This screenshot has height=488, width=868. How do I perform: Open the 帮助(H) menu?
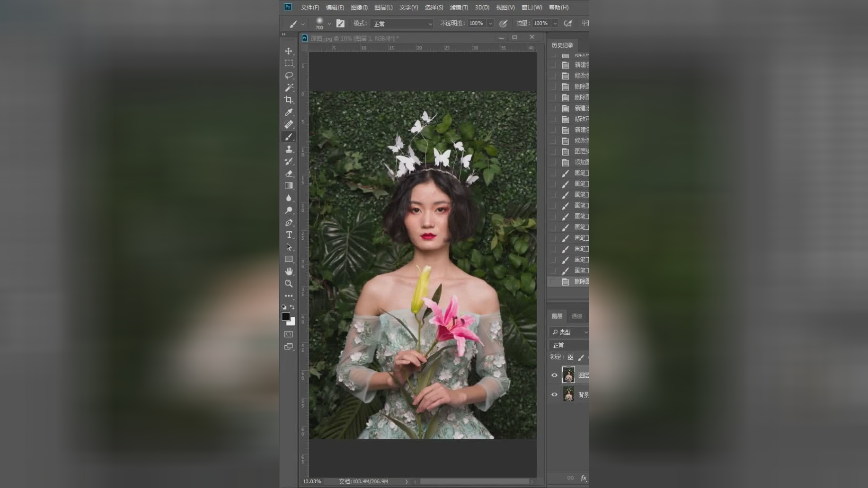click(558, 8)
